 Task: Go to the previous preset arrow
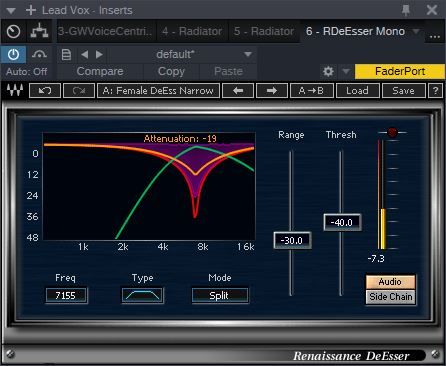click(85, 54)
